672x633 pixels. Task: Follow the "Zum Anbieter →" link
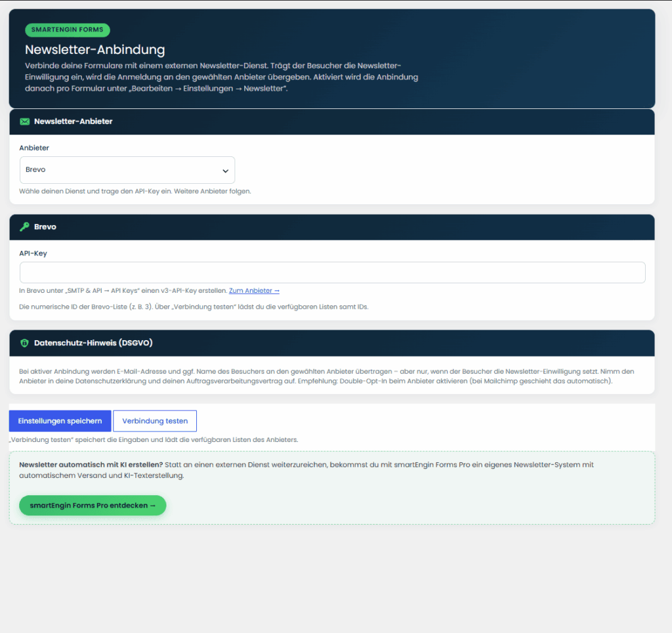point(254,290)
